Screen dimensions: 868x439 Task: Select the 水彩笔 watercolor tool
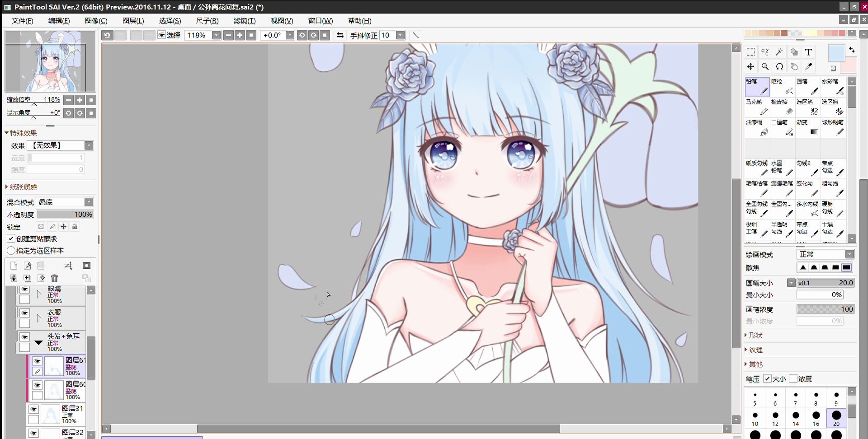(833, 87)
